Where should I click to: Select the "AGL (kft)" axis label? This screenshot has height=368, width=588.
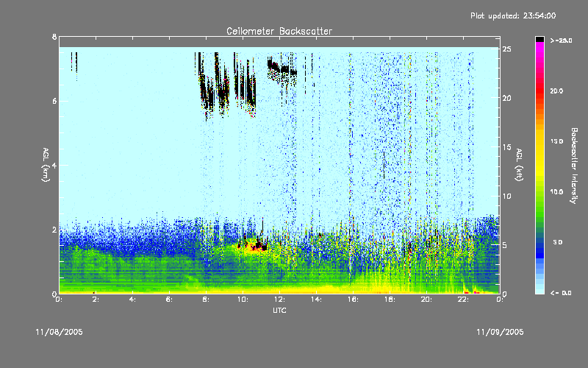coord(520,165)
